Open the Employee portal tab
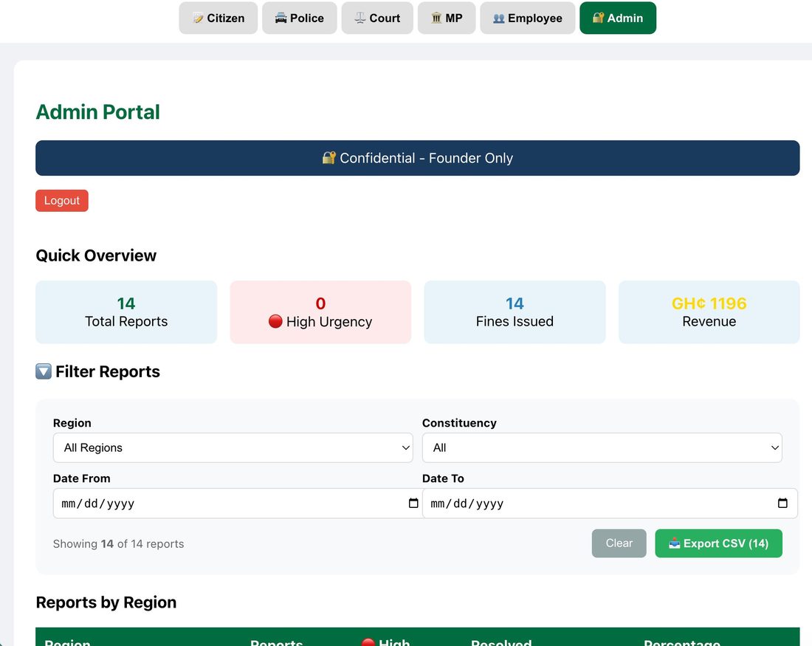This screenshot has width=812, height=646. click(x=527, y=18)
